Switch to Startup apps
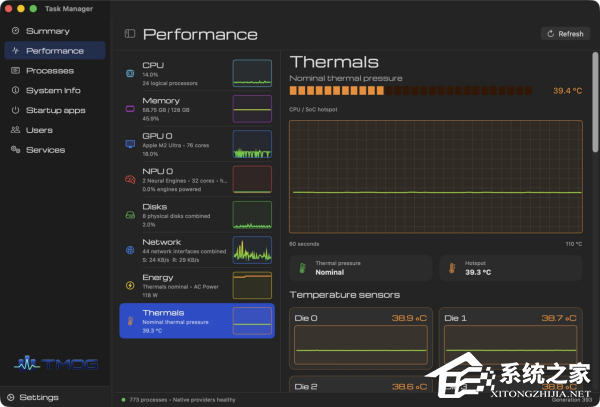Screen dimensions: 600x407 [x=55, y=110]
